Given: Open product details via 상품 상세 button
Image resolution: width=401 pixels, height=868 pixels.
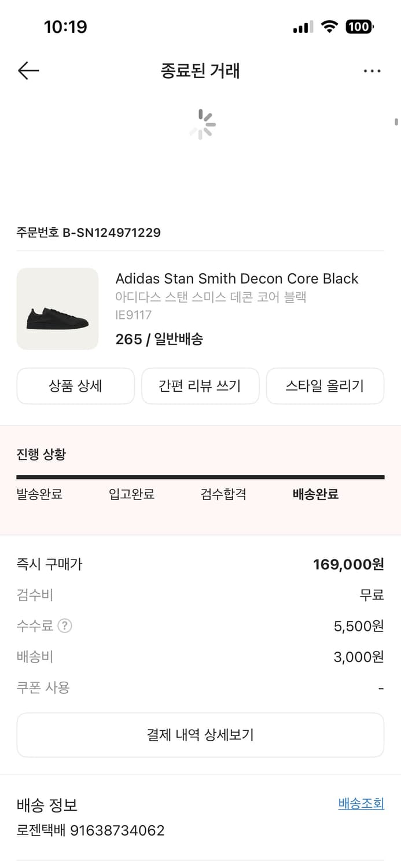Looking at the screenshot, I should 75,386.
